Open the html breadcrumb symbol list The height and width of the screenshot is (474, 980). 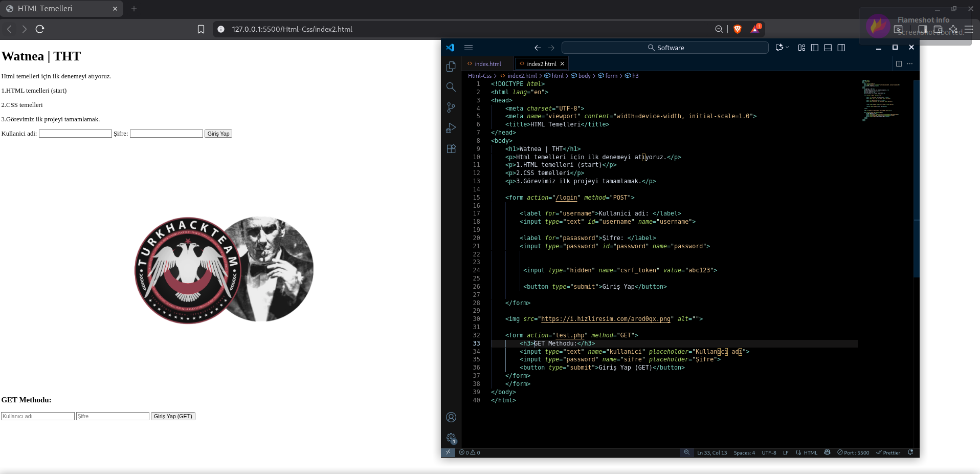coord(554,76)
